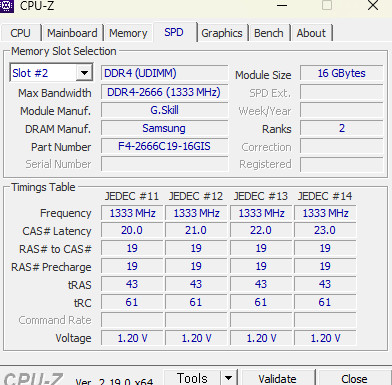This screenshot has height=385, width=392.
Task: Click JEDEC #13 voltage 1.20 V cell
Action: coord(261,338)
